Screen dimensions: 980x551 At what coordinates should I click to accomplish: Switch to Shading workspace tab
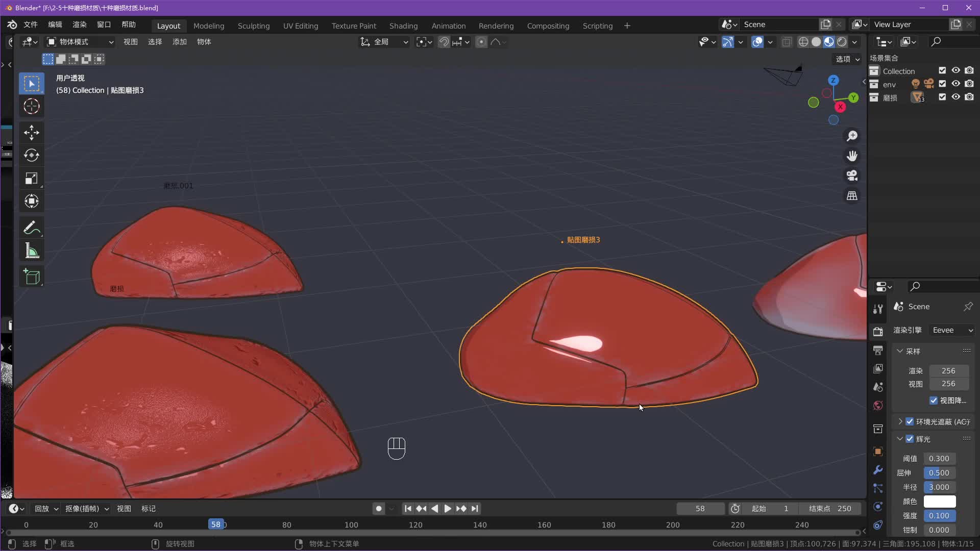click(x=403, y=26)
